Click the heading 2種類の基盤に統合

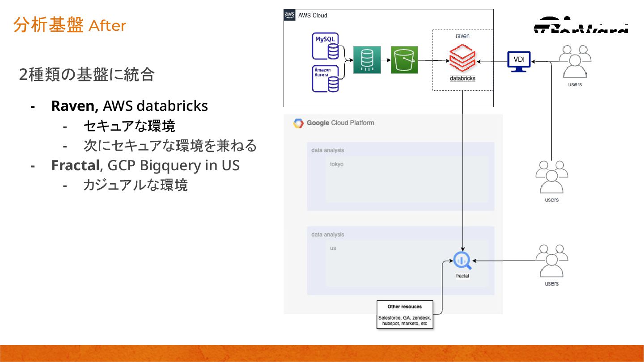click(86, 75)
